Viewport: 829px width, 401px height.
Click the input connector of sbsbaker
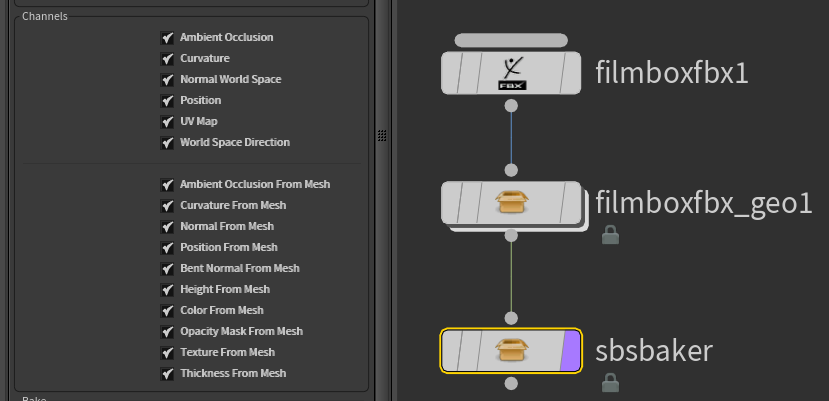[x=511, y=318]
